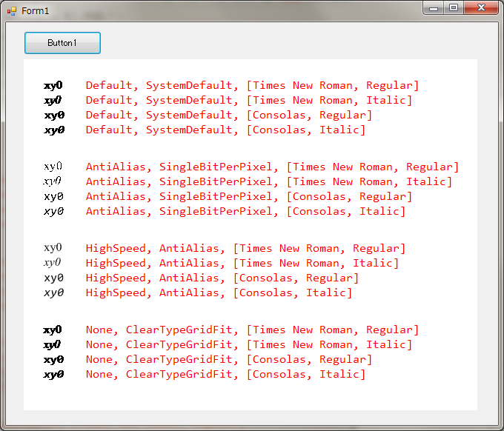This screenshot has height=431, width=504.
Task: Click 'Default, SystemDefault, [Consolas, Italic]' line
Action: [225, 130]
